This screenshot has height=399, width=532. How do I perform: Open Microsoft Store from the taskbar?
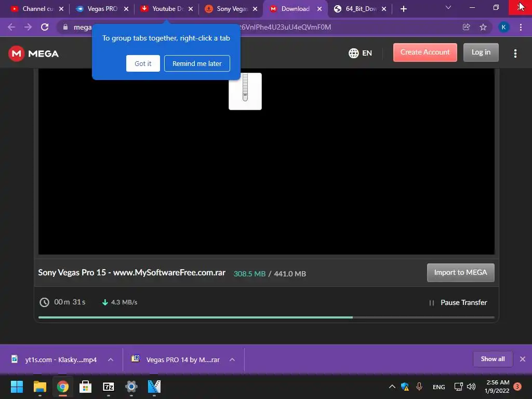[86, 387]
